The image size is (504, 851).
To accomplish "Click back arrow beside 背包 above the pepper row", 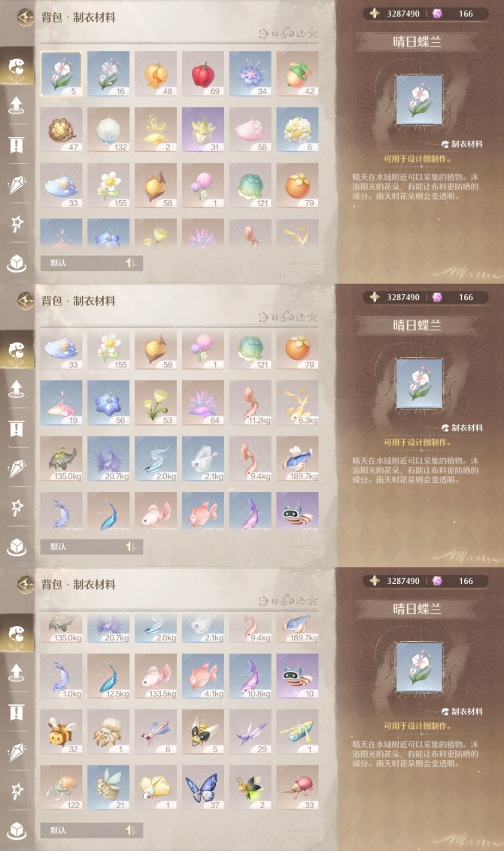I will pos(25,17).
